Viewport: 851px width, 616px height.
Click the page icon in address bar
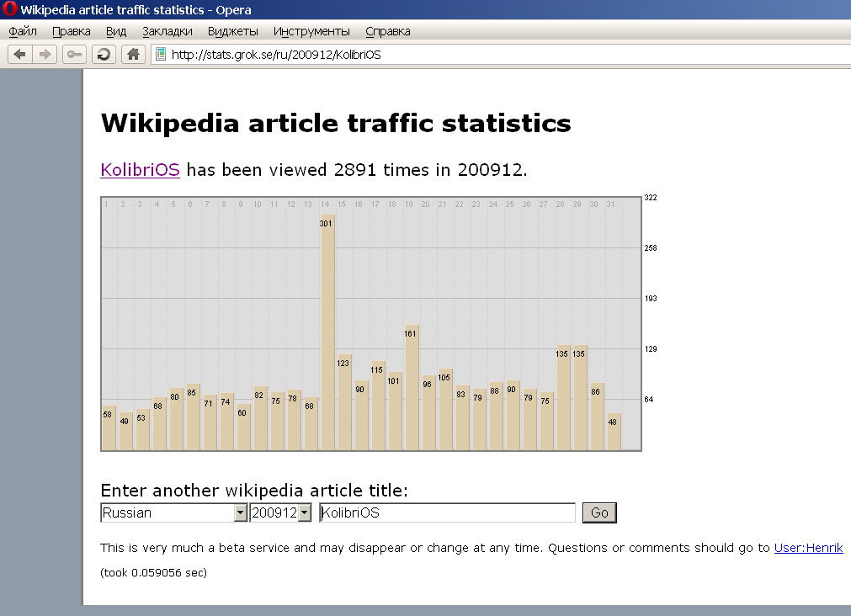(160, 55)
